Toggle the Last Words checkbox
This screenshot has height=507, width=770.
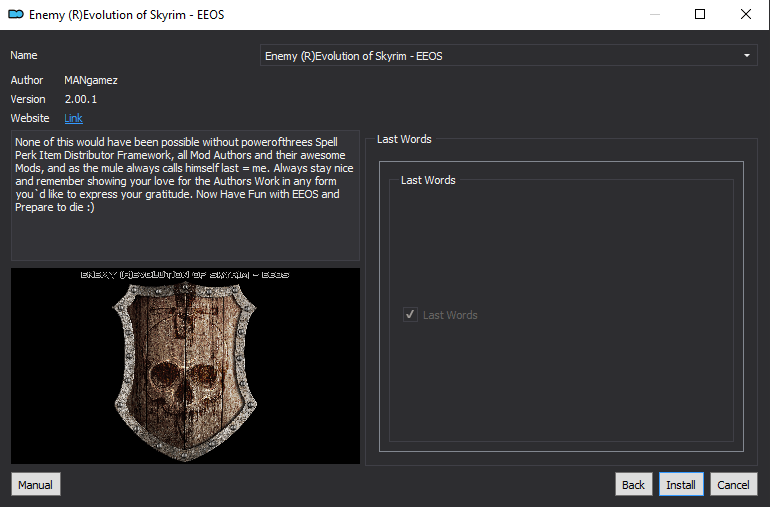(411, 314)
